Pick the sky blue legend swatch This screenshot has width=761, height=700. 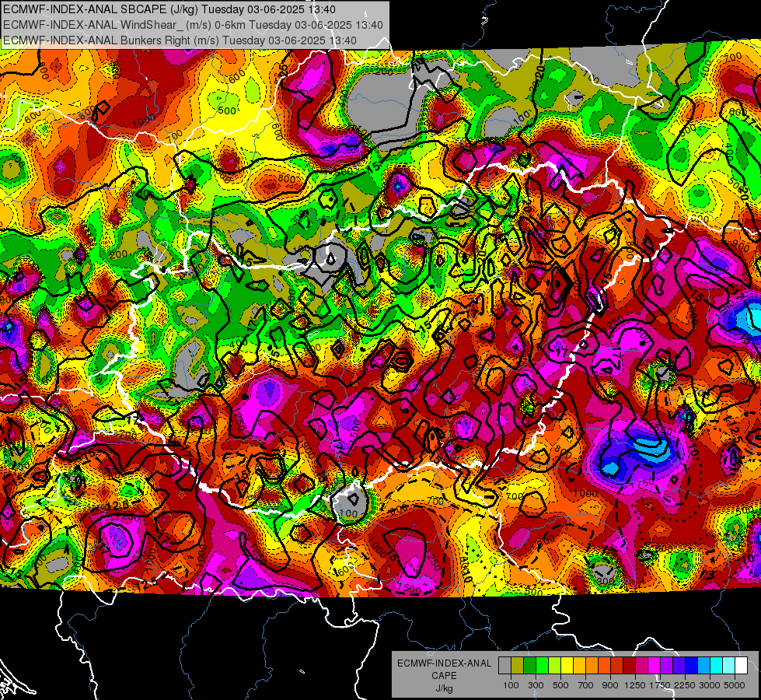(704, 665)
